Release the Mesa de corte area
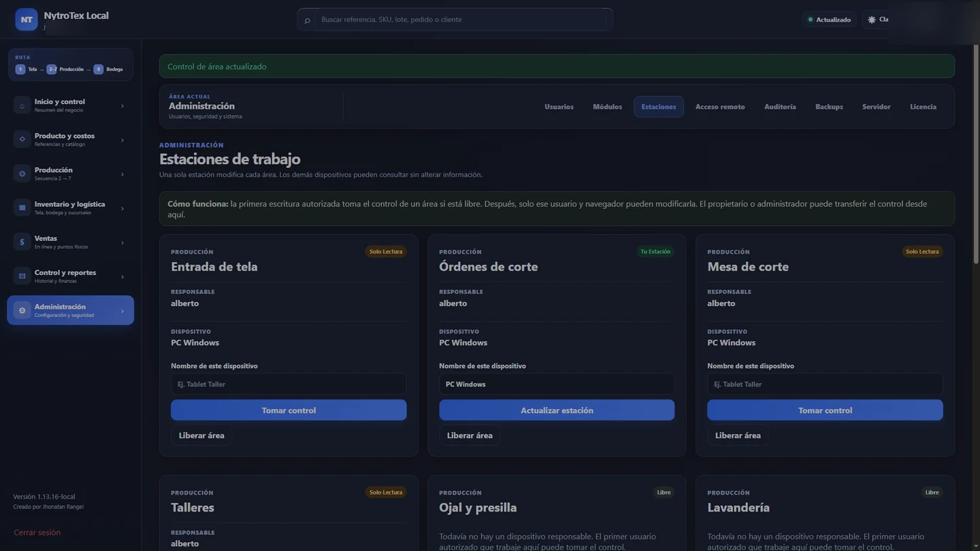This screenshot has height=551, width=980. pos(738,435)
